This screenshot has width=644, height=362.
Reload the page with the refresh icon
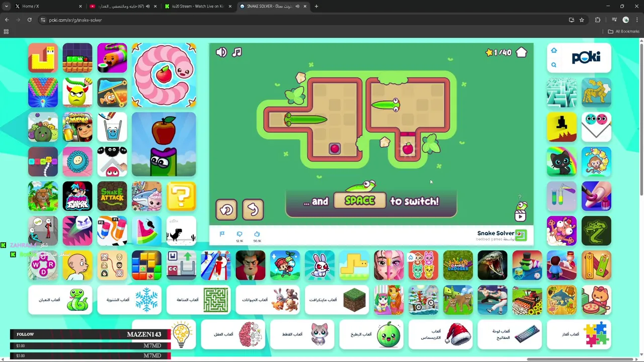click(x=29, y=20)
